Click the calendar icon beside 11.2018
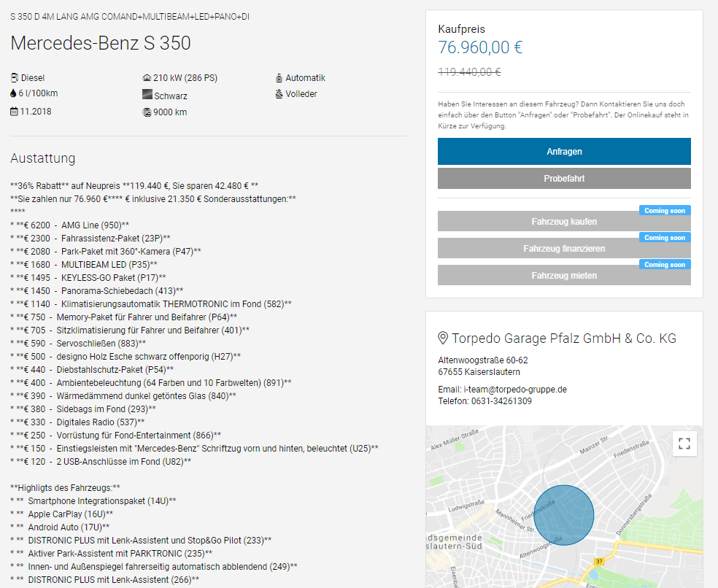 click(14, 112)
